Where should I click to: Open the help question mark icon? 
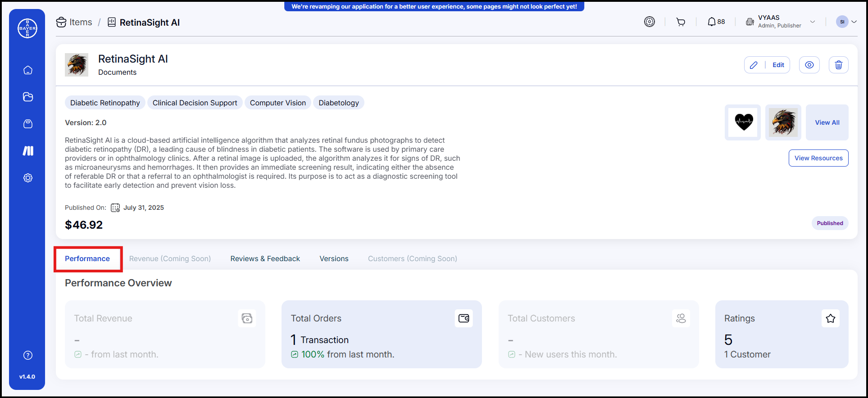(28, 355)
